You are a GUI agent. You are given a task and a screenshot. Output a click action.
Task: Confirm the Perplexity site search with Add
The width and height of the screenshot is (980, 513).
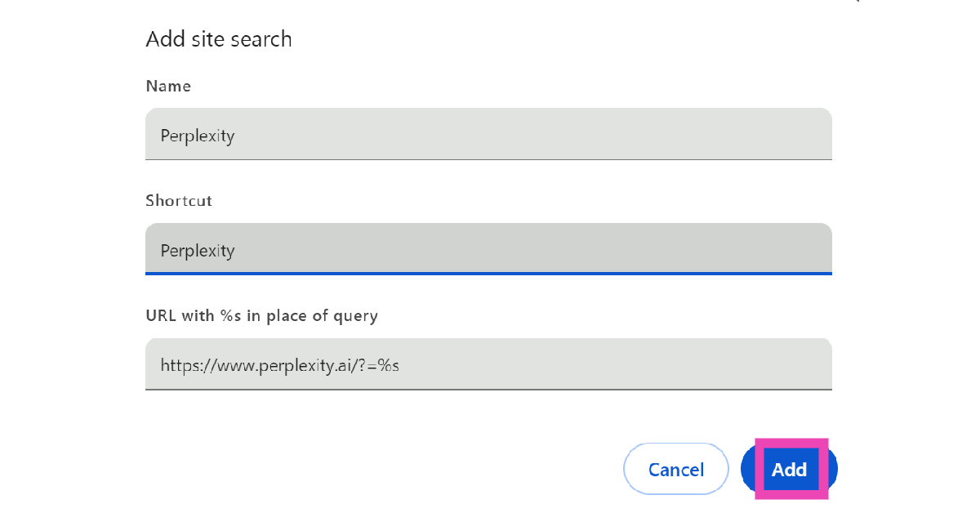pyautogui.click(x=789, y=469)
